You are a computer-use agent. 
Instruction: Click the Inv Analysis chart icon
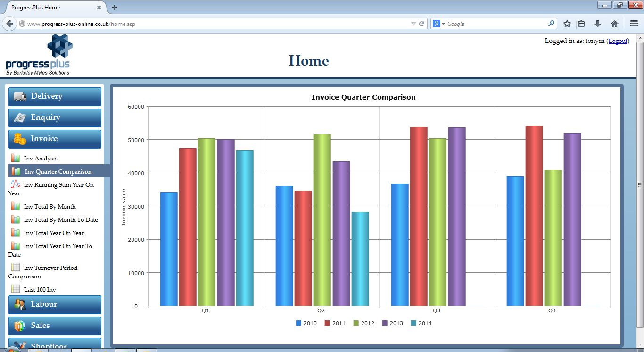[x=16, y=158]
